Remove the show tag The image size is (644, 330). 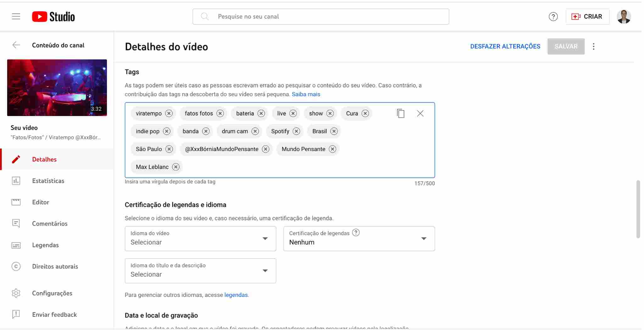point(330,113)
